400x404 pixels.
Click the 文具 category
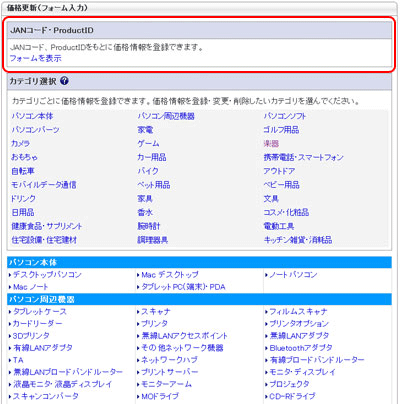(x=271, y=199)
